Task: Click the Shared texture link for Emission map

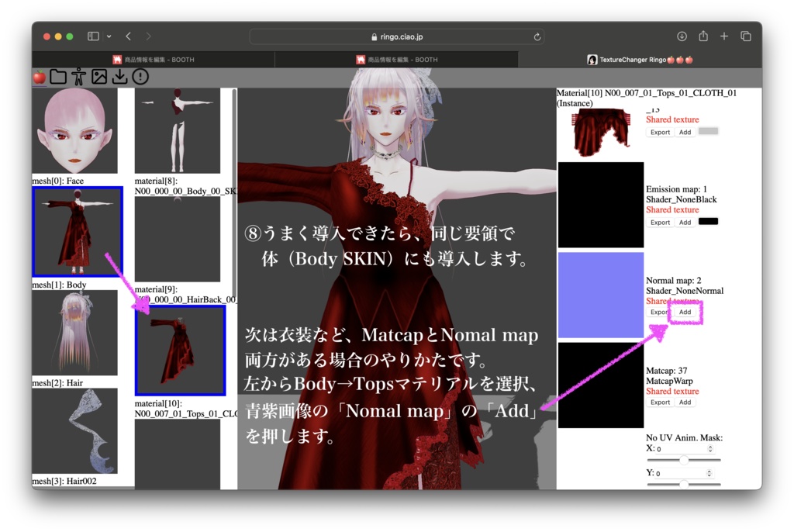Action: point(672,209)
